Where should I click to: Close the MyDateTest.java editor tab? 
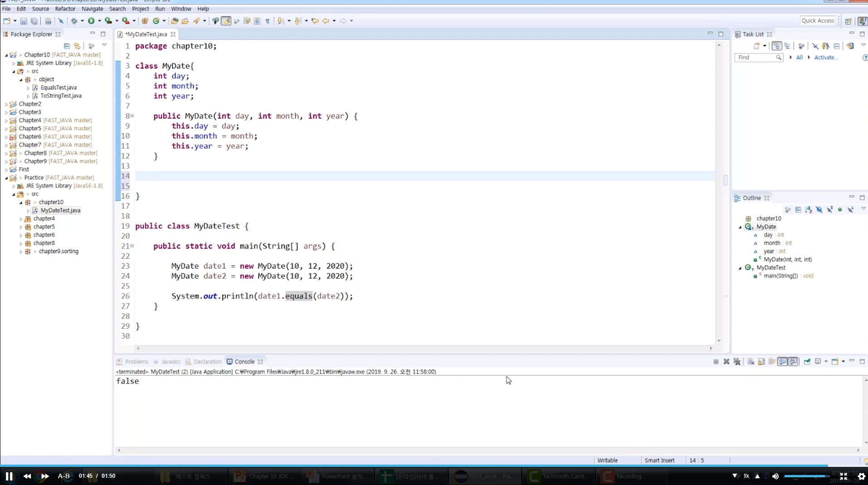tap(173, 34)
